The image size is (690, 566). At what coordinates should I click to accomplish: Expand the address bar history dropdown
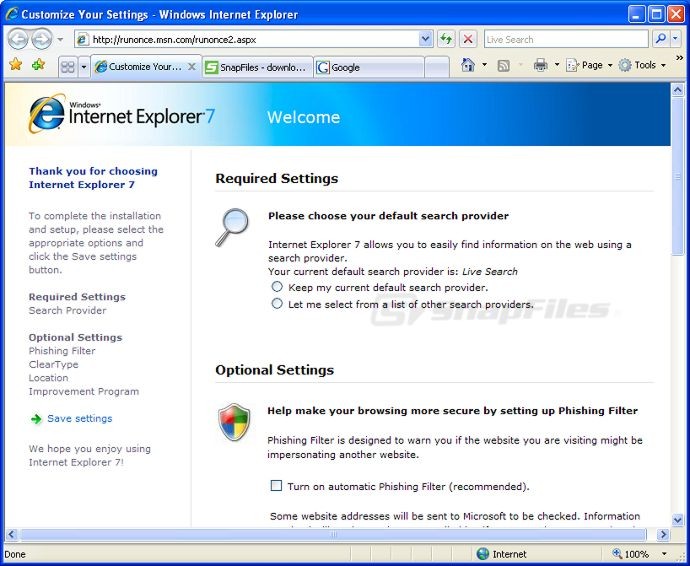426,40
